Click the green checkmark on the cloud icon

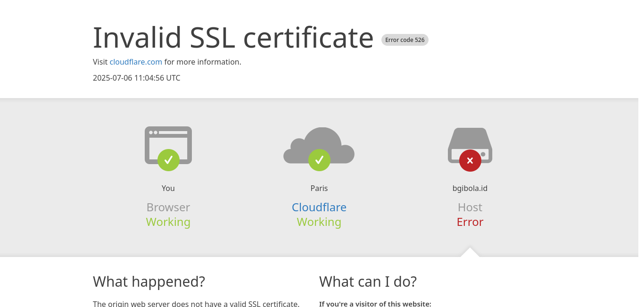click(x=319, y=160)
